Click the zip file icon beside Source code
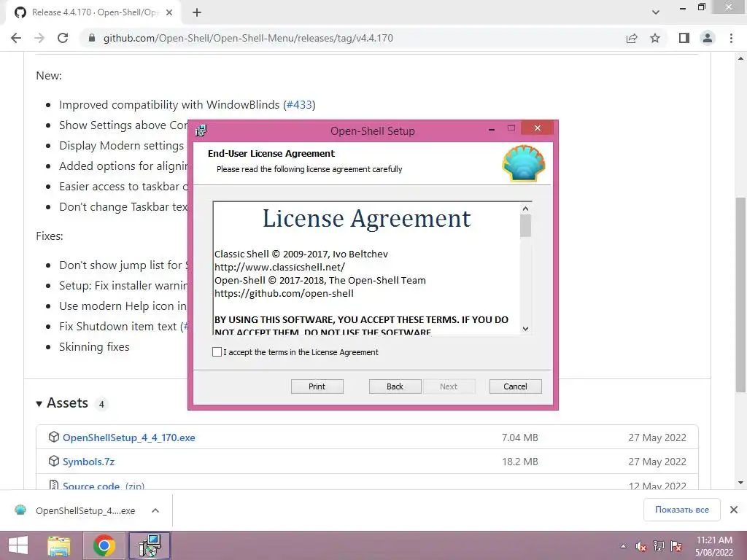The width and height of the screenshot is (747, 560). [54, 485]
